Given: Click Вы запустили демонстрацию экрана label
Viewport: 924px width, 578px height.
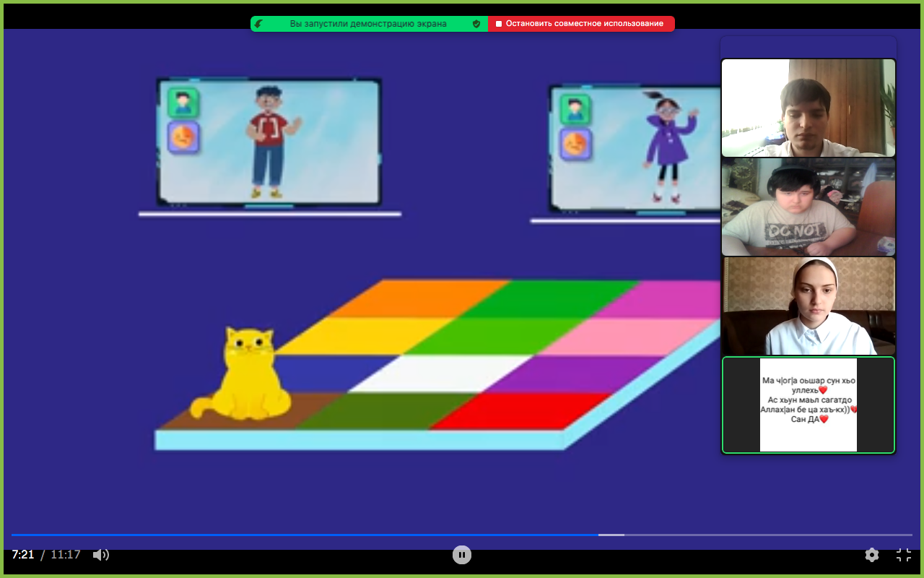Looking at the screenshot, I should [x=368, y=24].
